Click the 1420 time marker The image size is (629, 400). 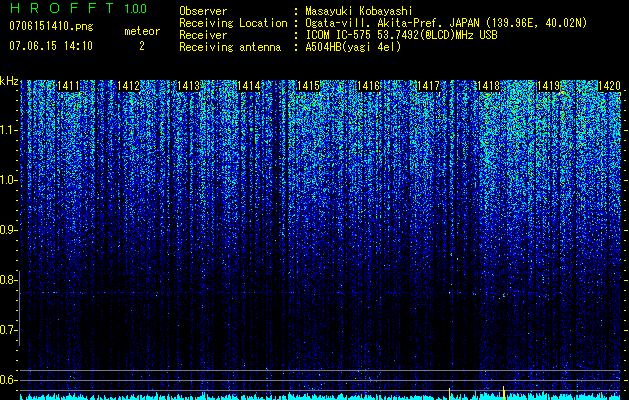click(609, 86)
